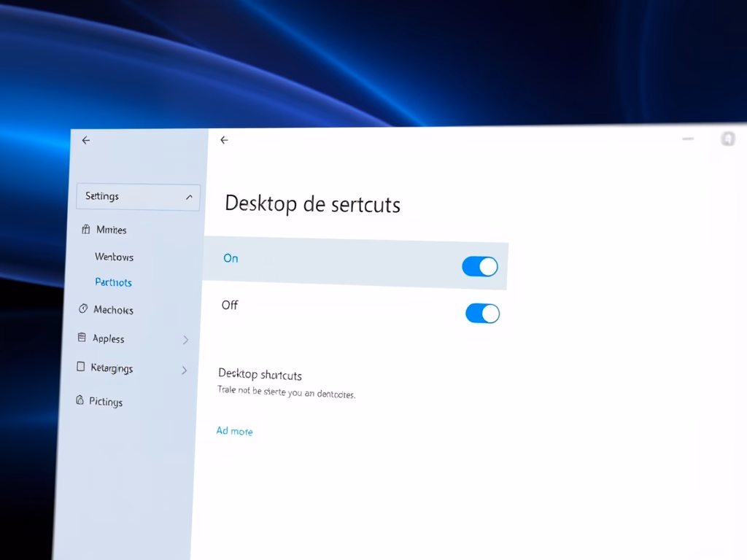Screen dimensions: 747x560
Task: Expand the Appless chevron
Action: tap(185, 340)
